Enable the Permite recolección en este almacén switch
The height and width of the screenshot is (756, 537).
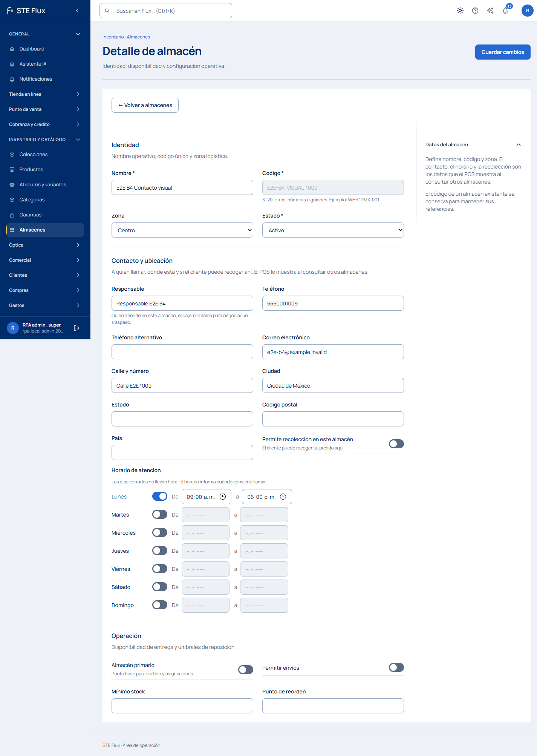(396, 444)
